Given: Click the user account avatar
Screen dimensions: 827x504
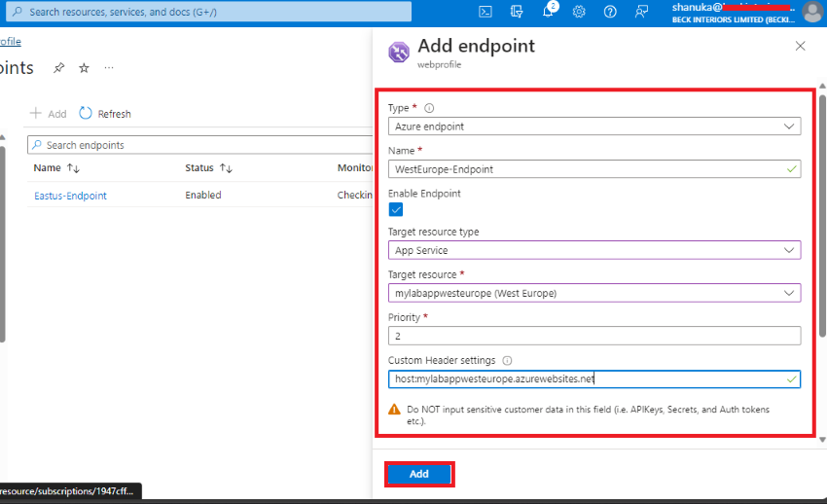Looking at the screenshot, I should pos(812,12).
